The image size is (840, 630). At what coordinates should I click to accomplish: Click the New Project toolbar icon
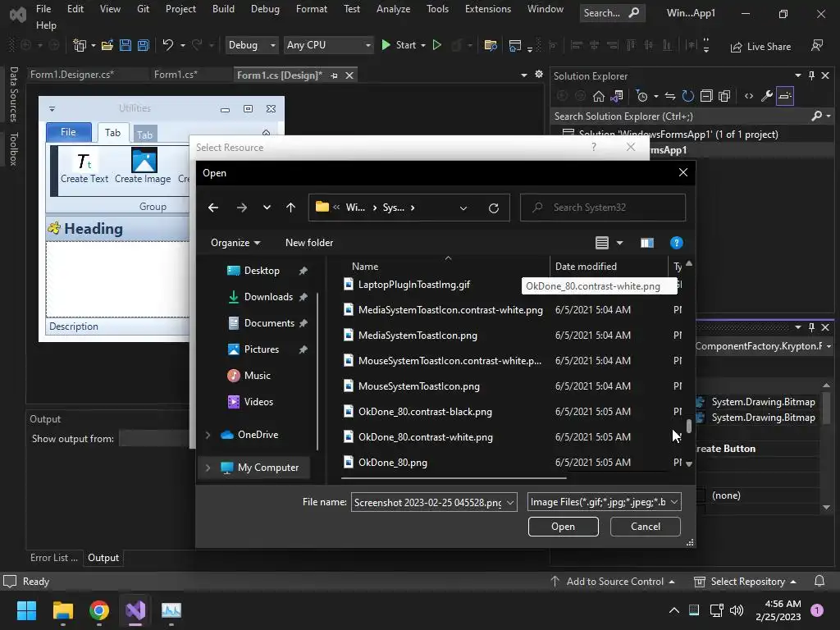pos(80,46)
